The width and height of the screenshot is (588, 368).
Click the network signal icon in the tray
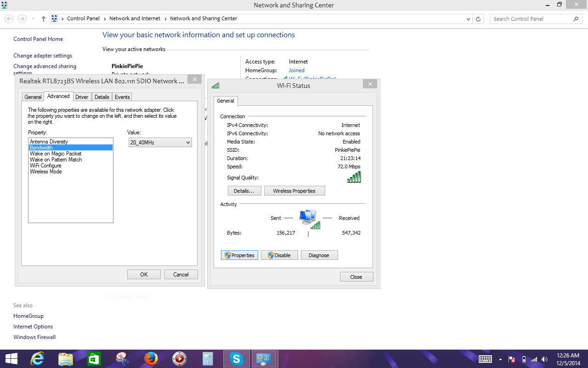(x=534, y=359)
